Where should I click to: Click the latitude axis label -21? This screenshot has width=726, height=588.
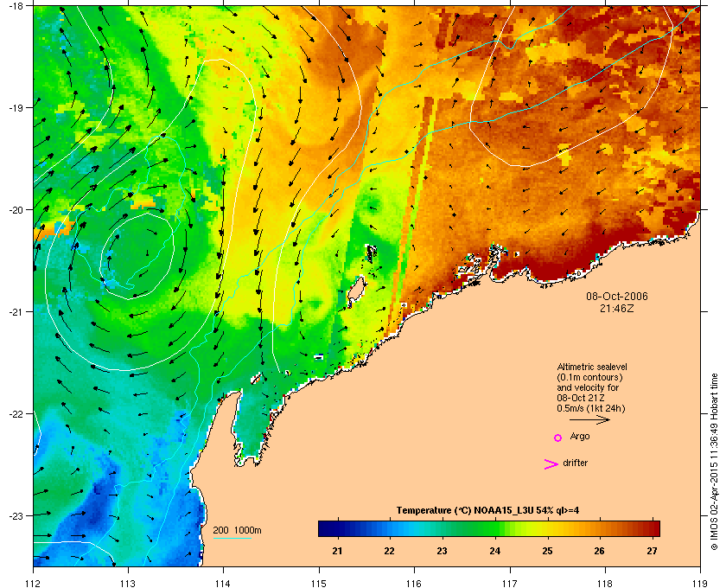(16, 311)
